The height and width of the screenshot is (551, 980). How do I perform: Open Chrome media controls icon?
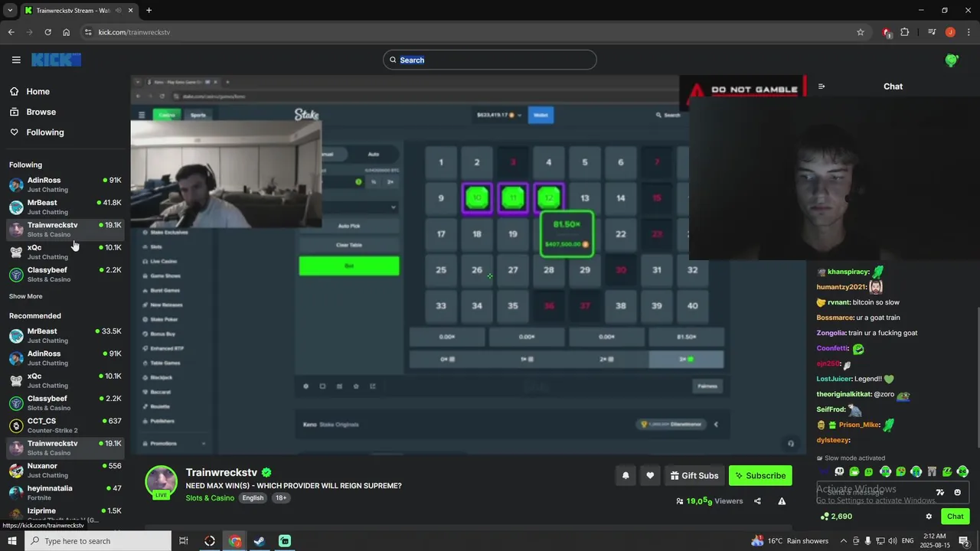932,32
